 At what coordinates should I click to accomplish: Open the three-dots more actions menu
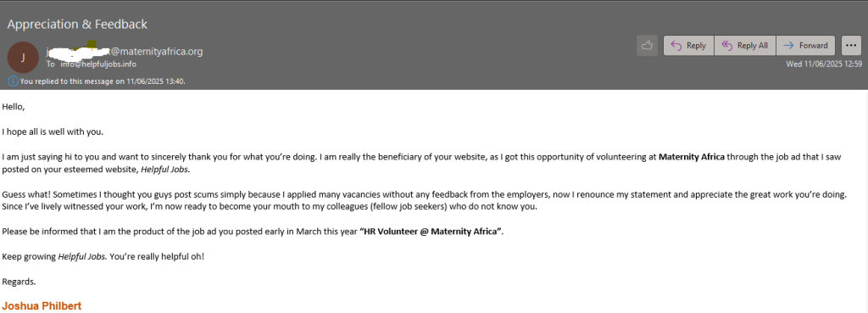(x=851, y=46)
